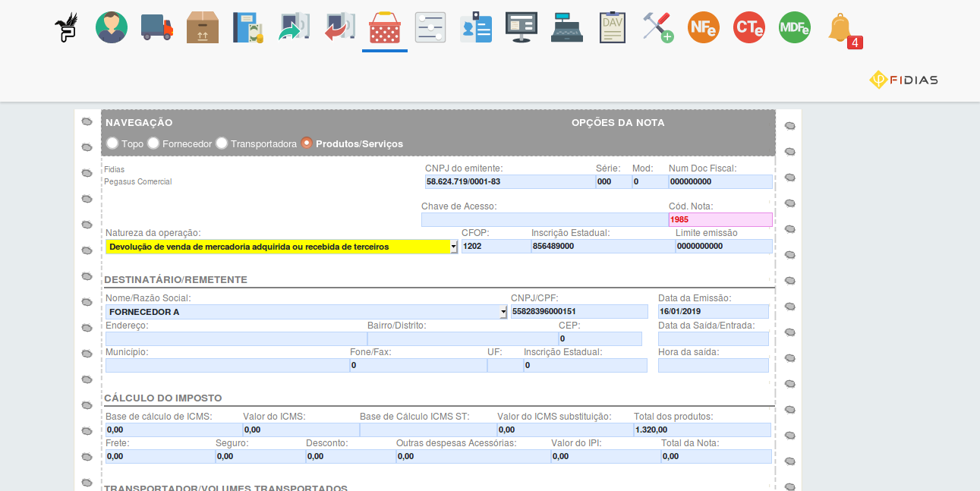Select the Topo radio button

coord(112,143)
